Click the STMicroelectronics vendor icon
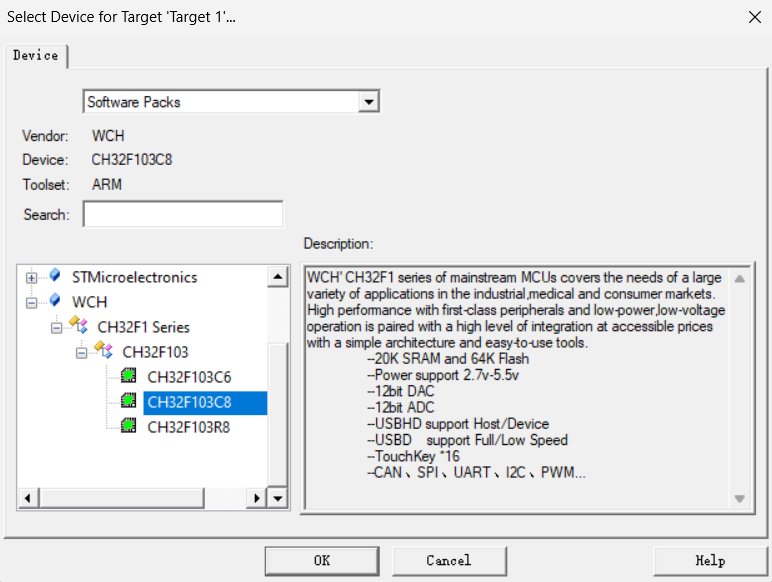This screenshot has height=582, width=772. point(55,275)
